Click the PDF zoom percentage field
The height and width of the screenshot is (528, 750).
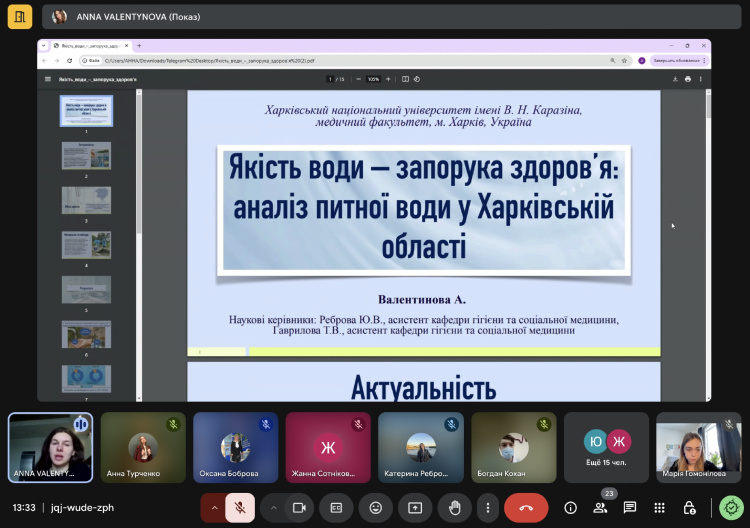[374, 79]
